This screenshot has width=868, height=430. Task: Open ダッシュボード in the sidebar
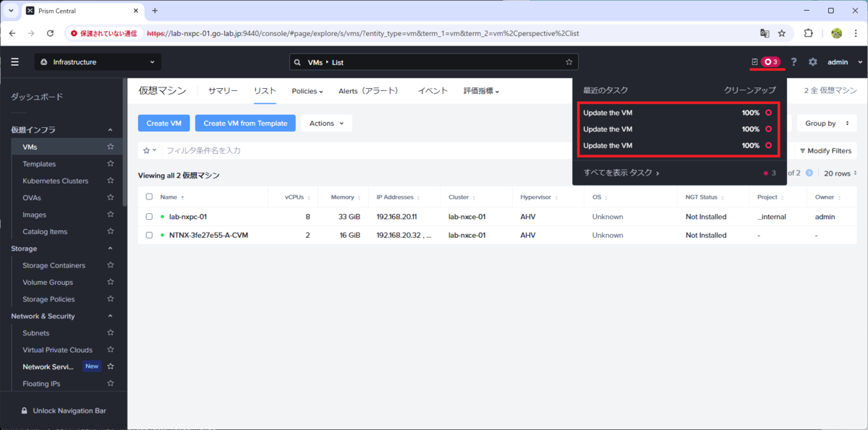click(37, 97)
